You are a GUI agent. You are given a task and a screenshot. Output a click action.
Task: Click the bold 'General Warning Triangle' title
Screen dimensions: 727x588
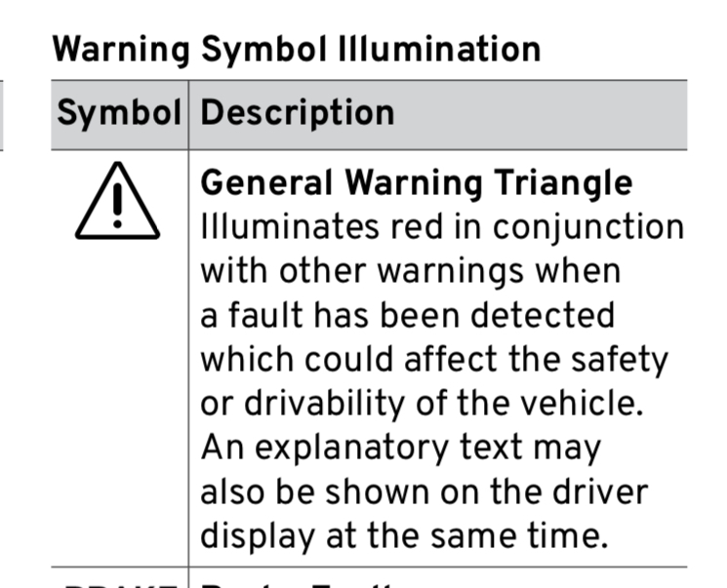click(x=417, y=184)
